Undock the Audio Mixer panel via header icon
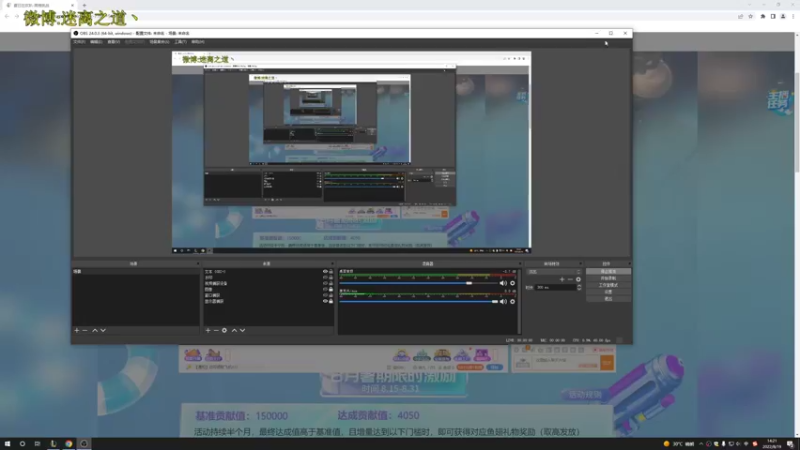The image size is (800, 450). (520, 264)
